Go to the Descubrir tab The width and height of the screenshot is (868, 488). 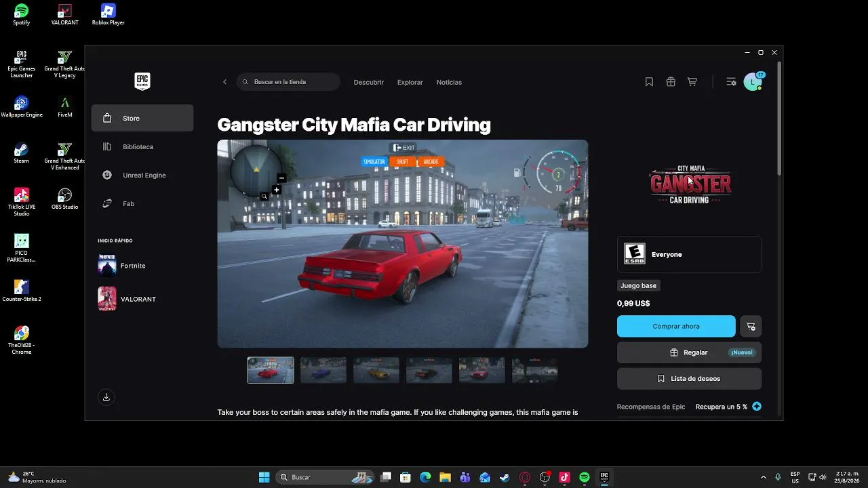coord(369,82)
